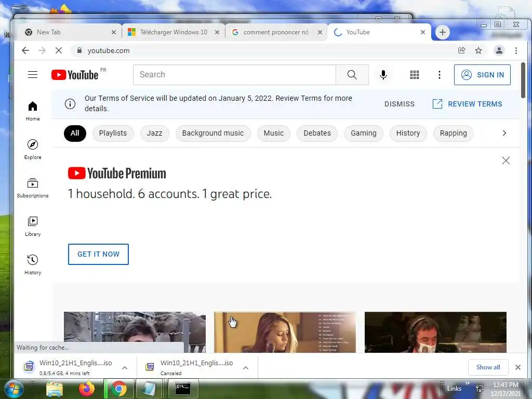Select the Music chip
Viewport: 532px width, 399px height.
click(x=273, y=133)
